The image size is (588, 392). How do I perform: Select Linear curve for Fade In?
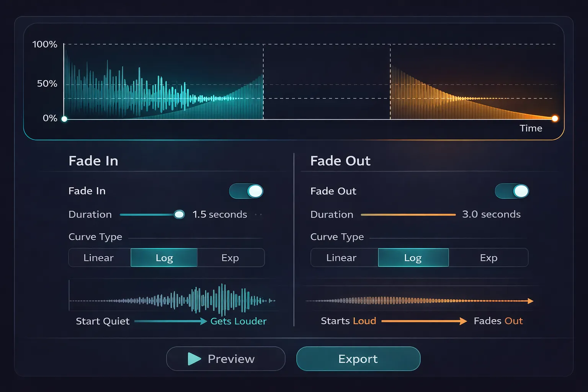coord(99,258)
